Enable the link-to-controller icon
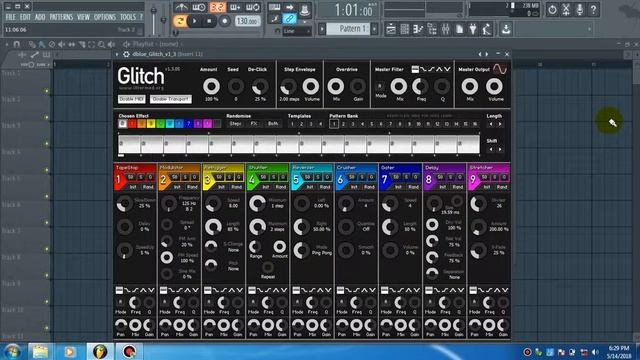 pyautogui.click(x=289, y=18)
